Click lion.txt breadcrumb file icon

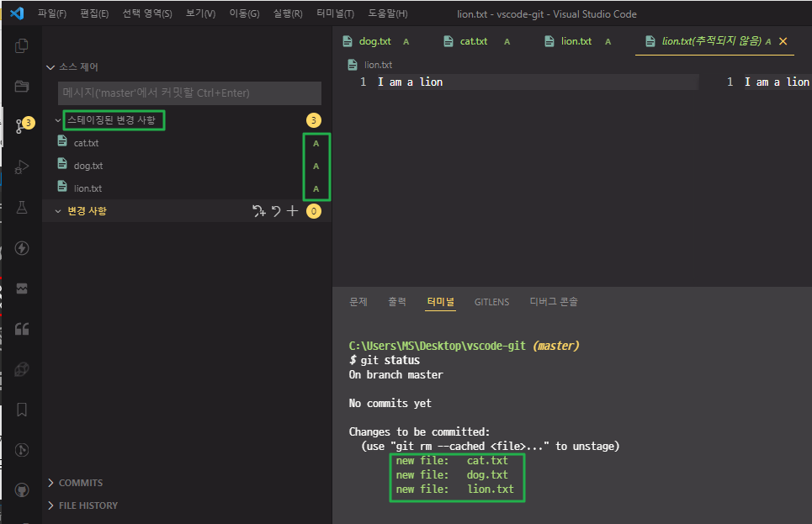pyautogui.click(x=352, y=65)
